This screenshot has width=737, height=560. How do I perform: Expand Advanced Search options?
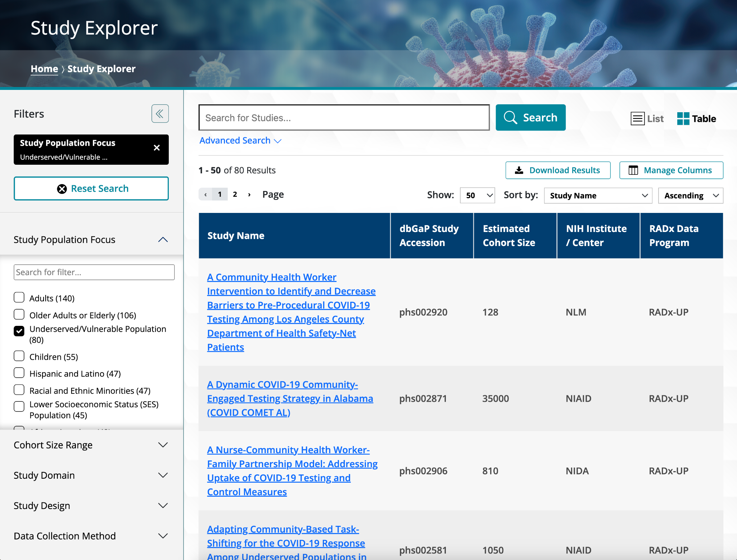pyautogui.click(x=240, y=140)
